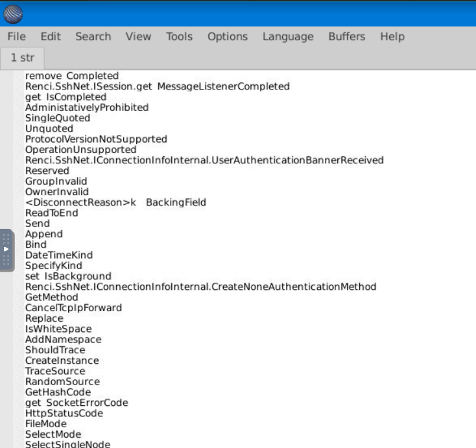The width and height of the screenshot is (476, 448).
Task: Click the line 'SelectMode'
Action: (53, 434)
